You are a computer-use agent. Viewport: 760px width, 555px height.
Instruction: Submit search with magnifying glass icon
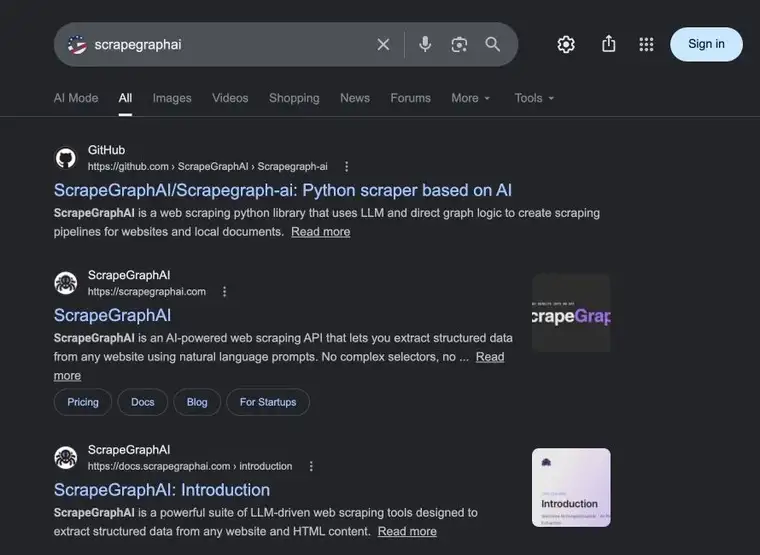coord(492,44)
